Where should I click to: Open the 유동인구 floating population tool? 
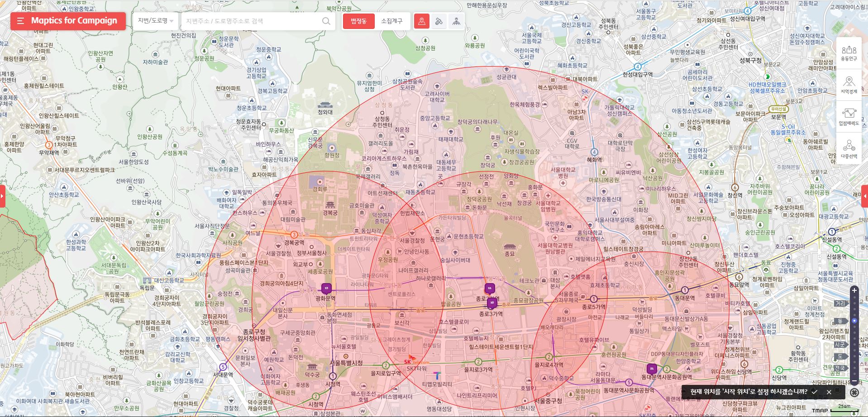point(849,53)
